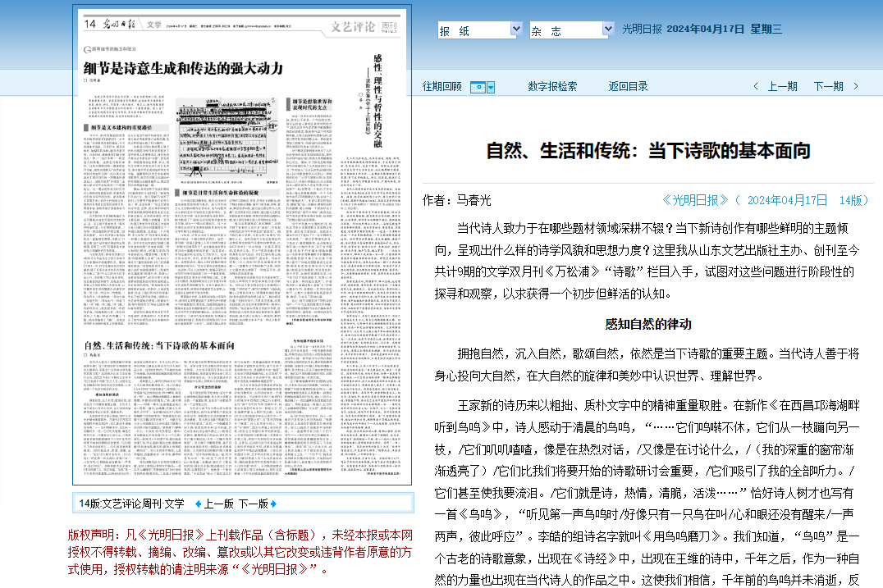Click the subheading 细节是文本建构的重要路径 in the preview

pos(121,128)
